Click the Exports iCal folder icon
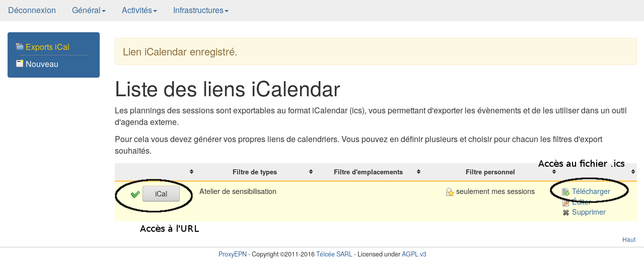 20,47
